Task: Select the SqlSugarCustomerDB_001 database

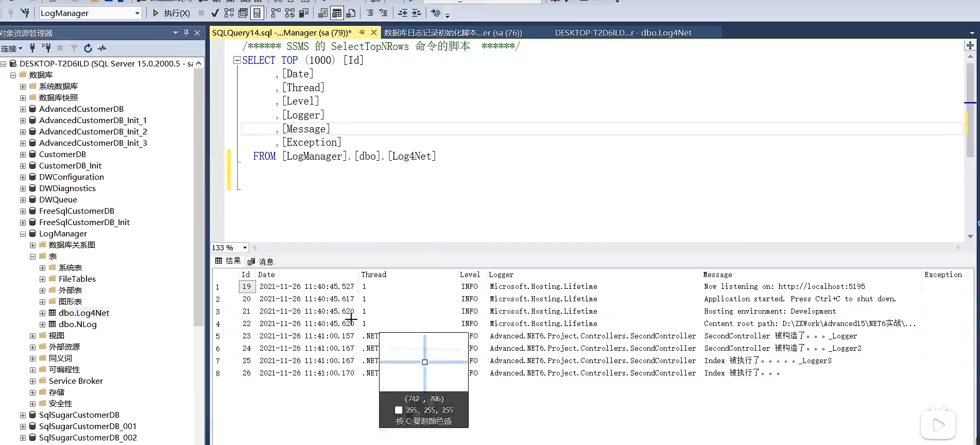Action: [x=88, y=426]
